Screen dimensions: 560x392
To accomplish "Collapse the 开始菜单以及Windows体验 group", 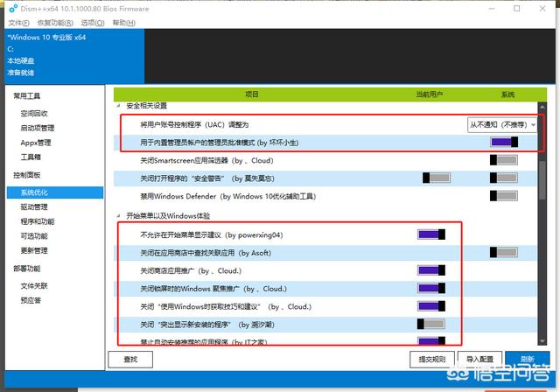I will (x=118, y=215).
